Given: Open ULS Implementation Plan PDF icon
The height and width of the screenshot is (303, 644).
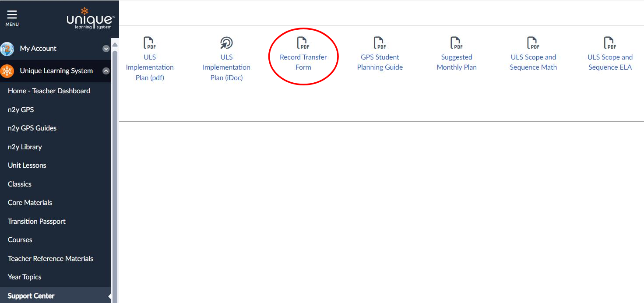Looking at the screenshot, I should [150, 43].
